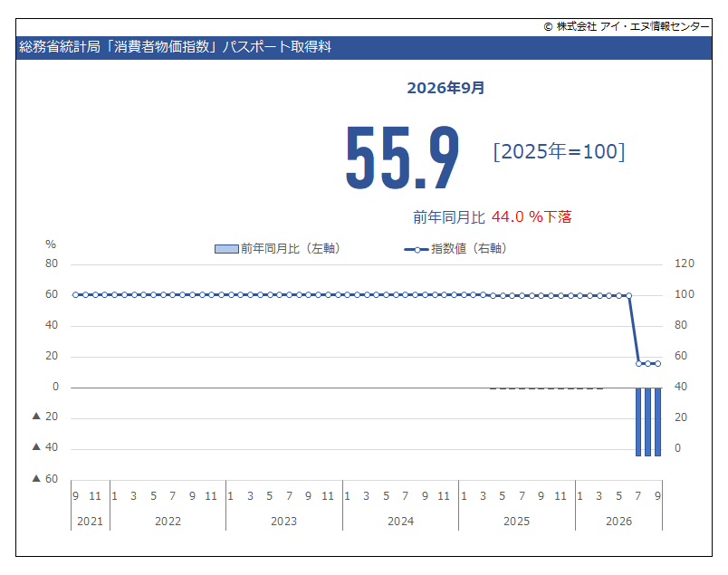Click the leftmost tall blue bar for July 2026

638,422
